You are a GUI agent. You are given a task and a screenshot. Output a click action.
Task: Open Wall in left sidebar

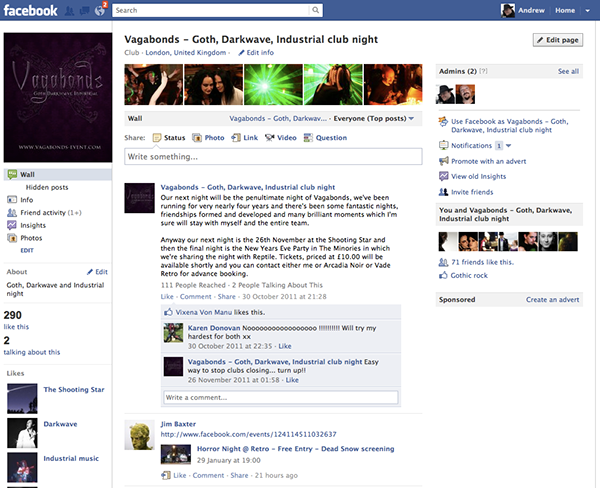click(x=58, y=175)
